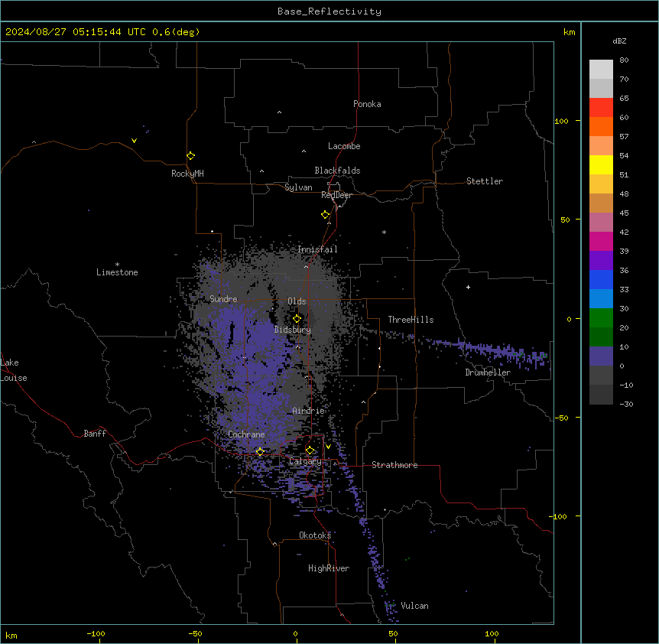Click the Vulcan city label
Screen dimensions: 659x644
point(415,606)
